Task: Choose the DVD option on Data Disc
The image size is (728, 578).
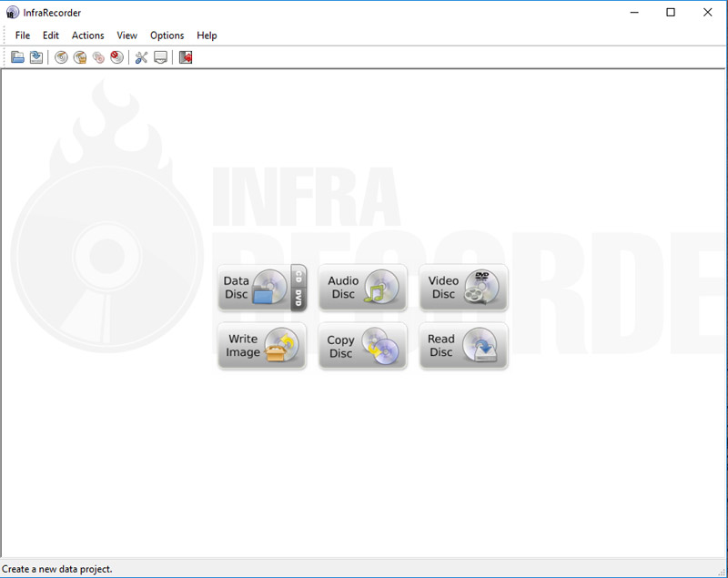Action: click(x=298, y=299)
